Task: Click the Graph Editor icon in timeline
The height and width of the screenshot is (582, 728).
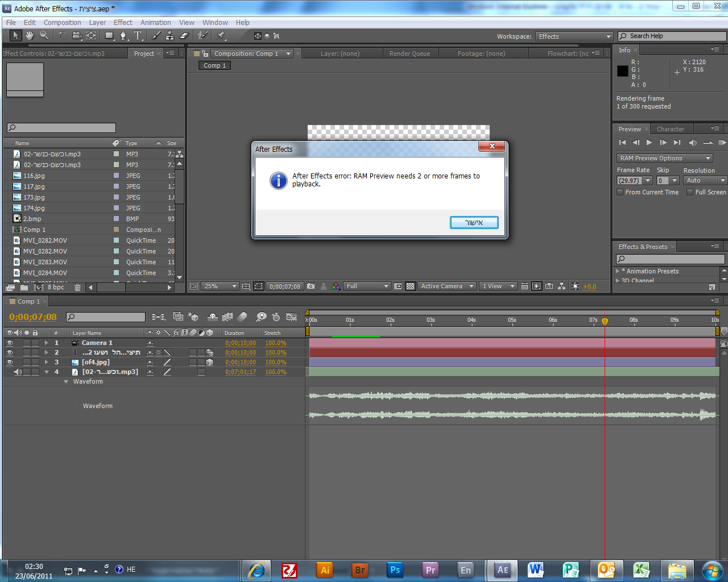Action: click(292, 317)
